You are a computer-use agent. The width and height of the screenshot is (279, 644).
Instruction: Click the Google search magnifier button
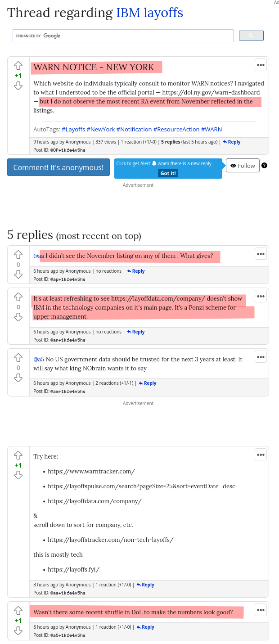tap(251, 36)
